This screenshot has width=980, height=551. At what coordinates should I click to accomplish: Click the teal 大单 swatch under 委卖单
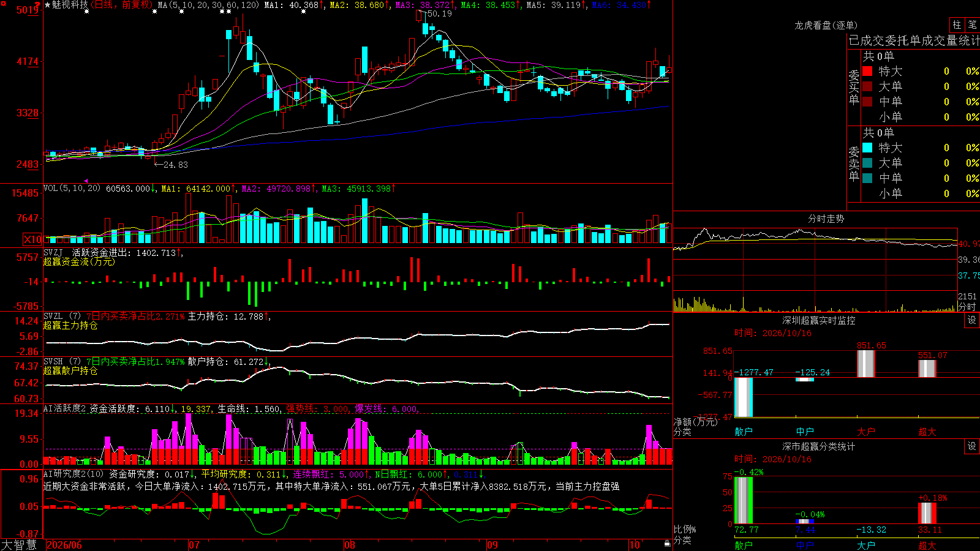867,163
